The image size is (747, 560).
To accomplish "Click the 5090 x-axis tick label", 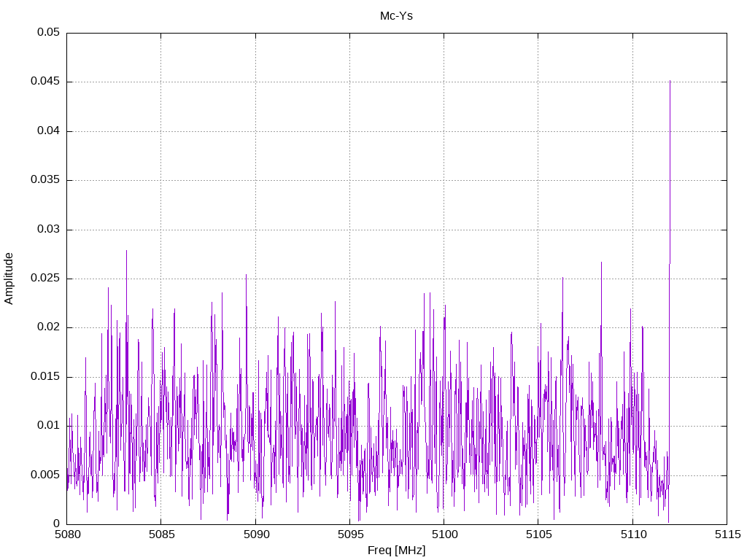I will 255,534.
